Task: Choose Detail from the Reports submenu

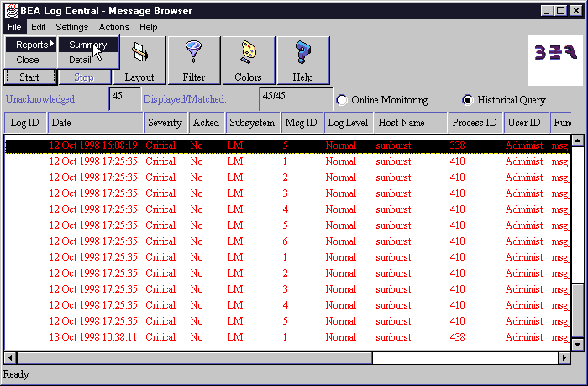Action: (x=88, y=60)
